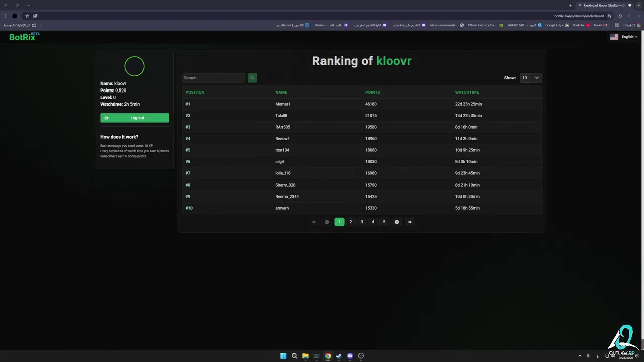Open the all bookmarks folder
The width and height of the screenshot is (644, 362).
point(20,25)
